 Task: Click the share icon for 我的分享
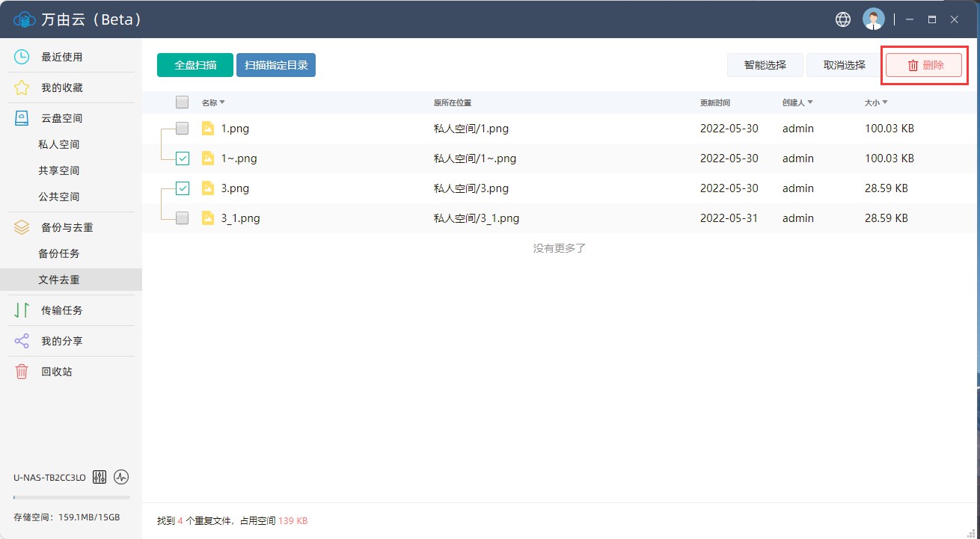tap(22, 341)
